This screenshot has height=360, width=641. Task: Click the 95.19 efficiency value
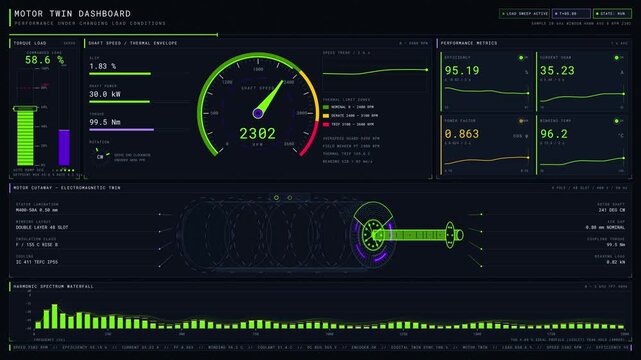[x=462, y=71]
